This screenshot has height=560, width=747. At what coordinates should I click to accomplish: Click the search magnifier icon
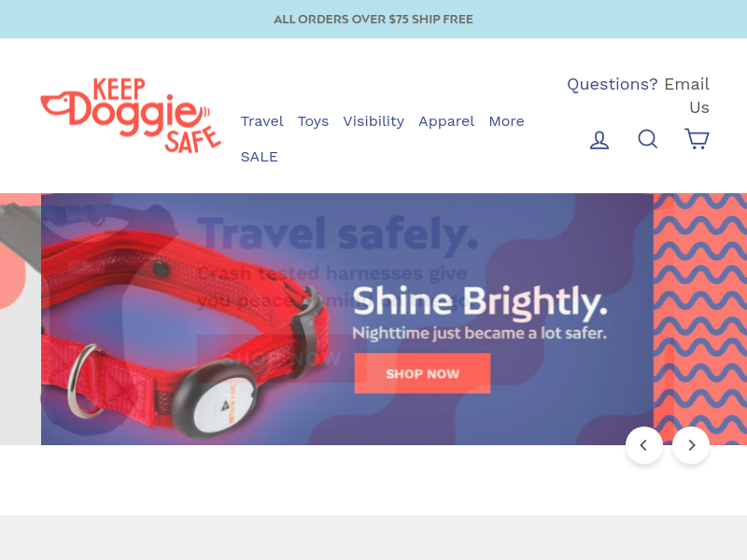[x=648, y=139]
